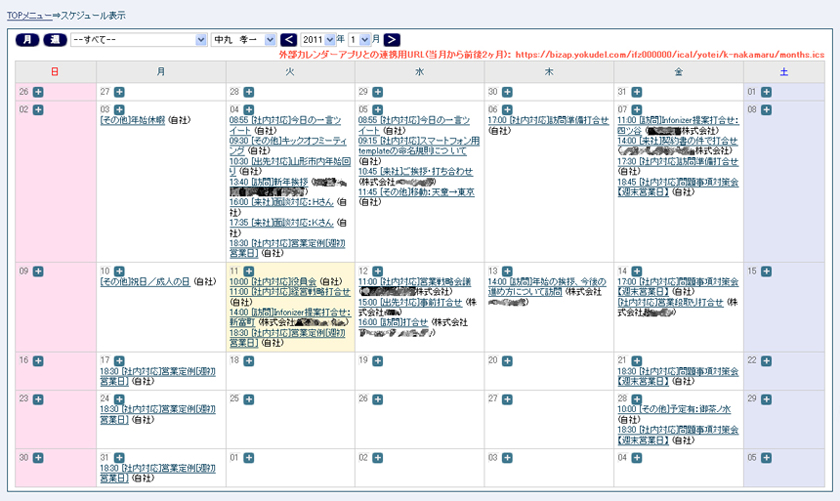Image resolution: width=840 pixels, height=501 pixels.
Task: Add an event on Sunday January 16
Action: pyautogui.click(x=38, y=360)
